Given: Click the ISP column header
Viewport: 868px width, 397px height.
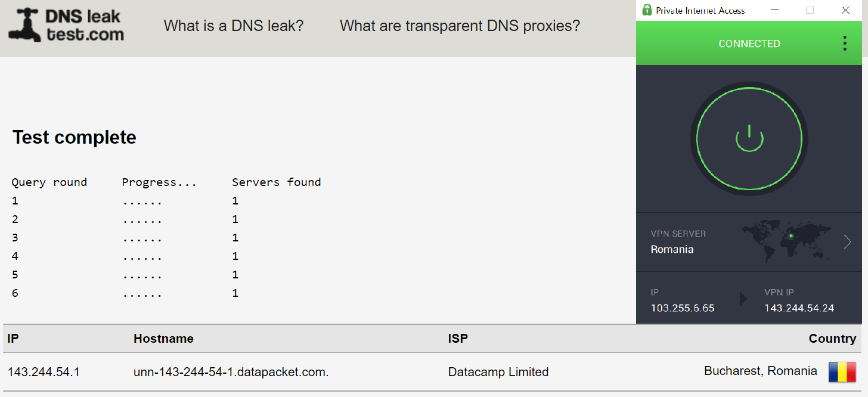Looking at the screenshot, I should (x=458, y=339).
